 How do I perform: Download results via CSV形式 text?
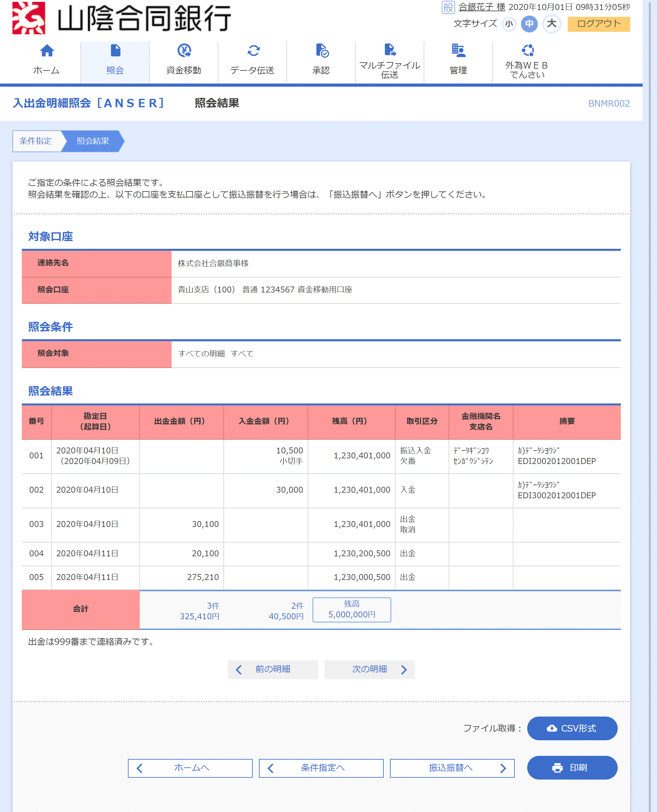pyautogui.click(x=578, y=728)
